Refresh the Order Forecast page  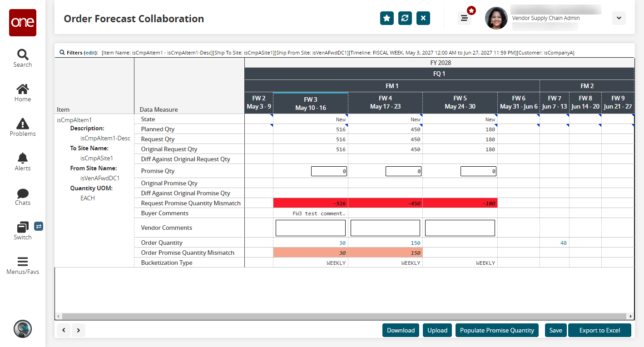pos(405,18)
